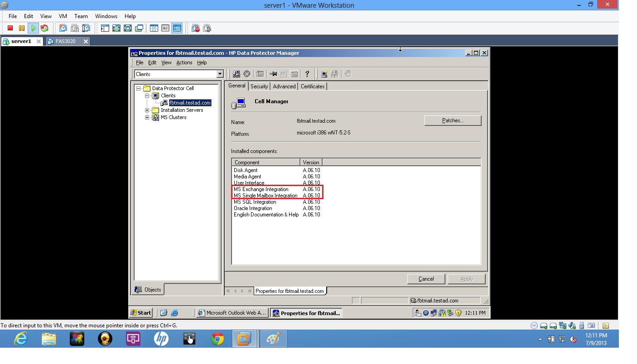Select fbtmail.testad.com in the tree
Screen dimensions: 637x364
tap(189, 103)
